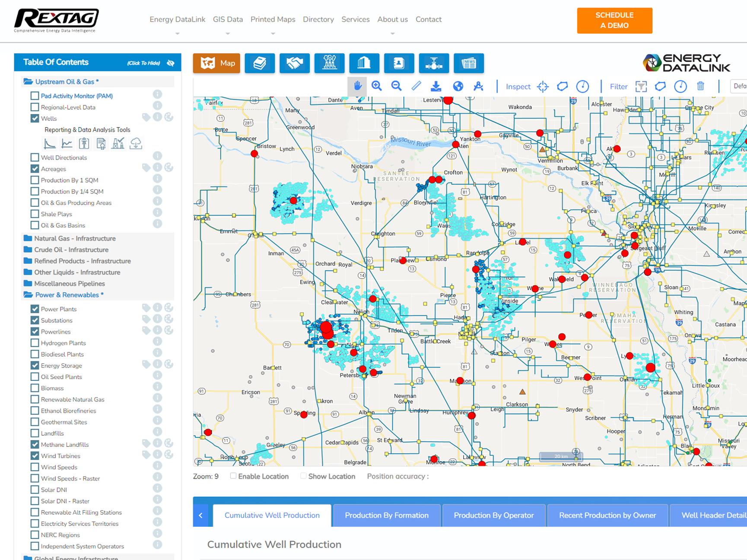The width and height of the screenshot is (747, 560).
Task: Open the Energy DataLink nav dropdown
Action: click(x=177, y=20)
